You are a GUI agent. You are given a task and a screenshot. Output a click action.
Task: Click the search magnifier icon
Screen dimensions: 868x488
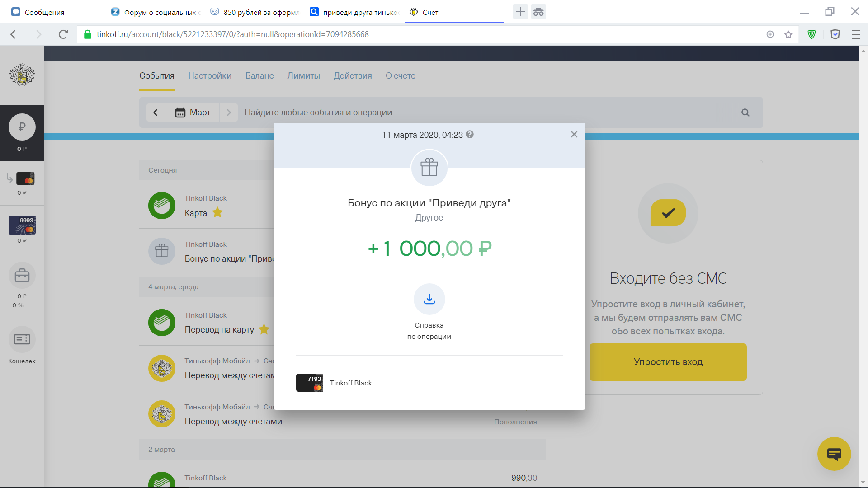pos(745,113)
